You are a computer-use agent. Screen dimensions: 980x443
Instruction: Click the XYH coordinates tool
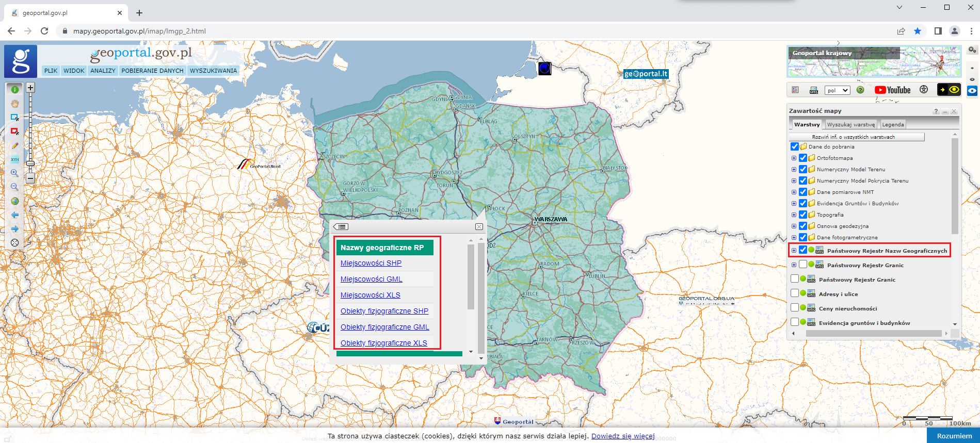[x=15, y=159]
